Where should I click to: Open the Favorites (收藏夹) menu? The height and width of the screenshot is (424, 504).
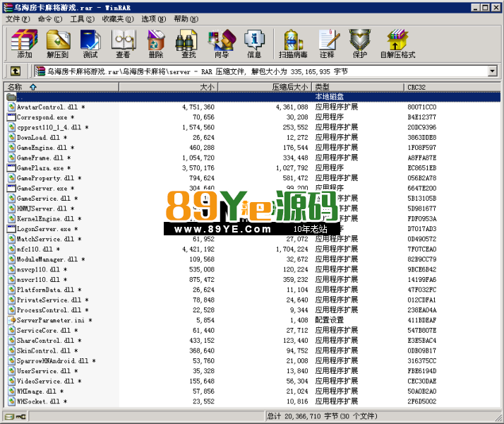click(118, 19)
